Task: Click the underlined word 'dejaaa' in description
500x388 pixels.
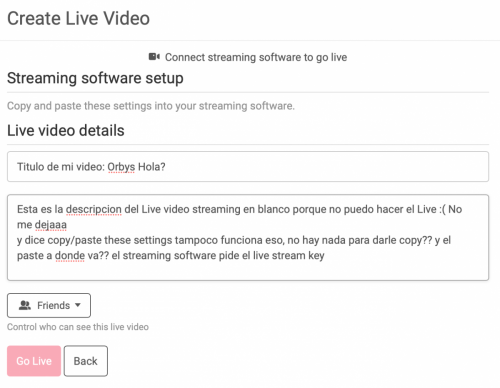Action: [51, 225]
